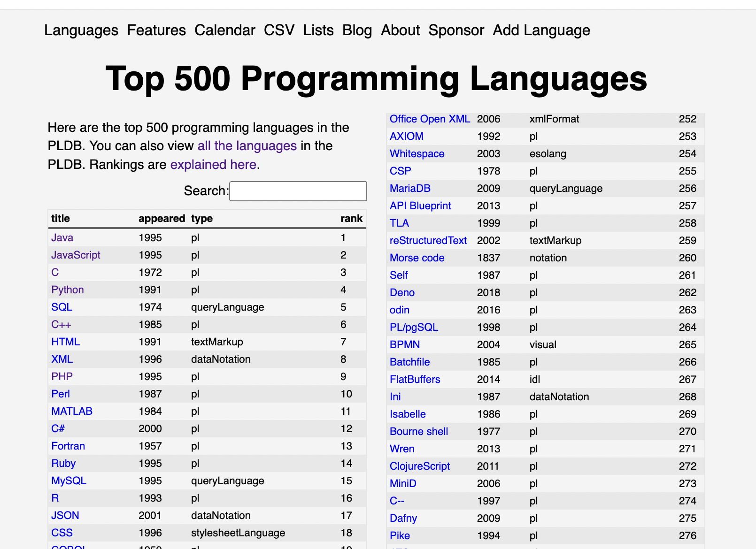The width and height of the screenshot is (756, 549).
Task: Open the MATLAB language link
Action: 72,412
